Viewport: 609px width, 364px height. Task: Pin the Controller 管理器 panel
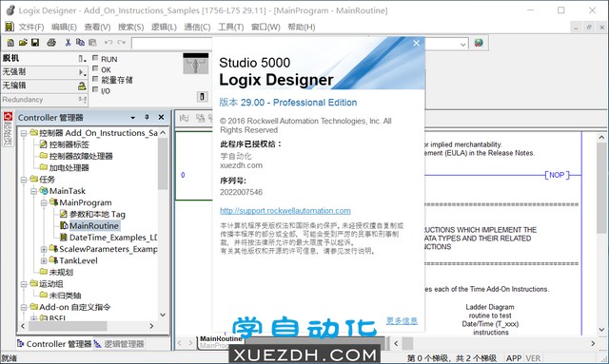tap(147, 117)
